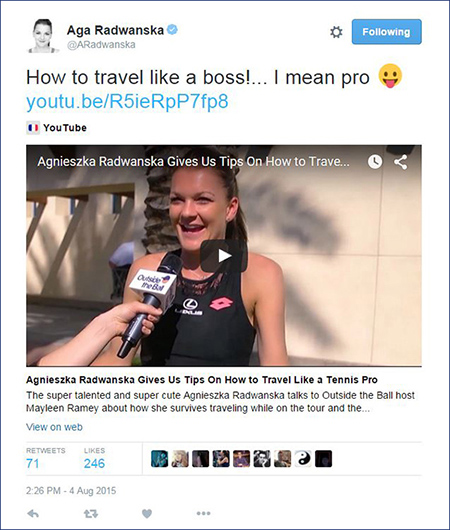Toggle the Following button
This screenshot has width=450, height=530.
[386, 32]
